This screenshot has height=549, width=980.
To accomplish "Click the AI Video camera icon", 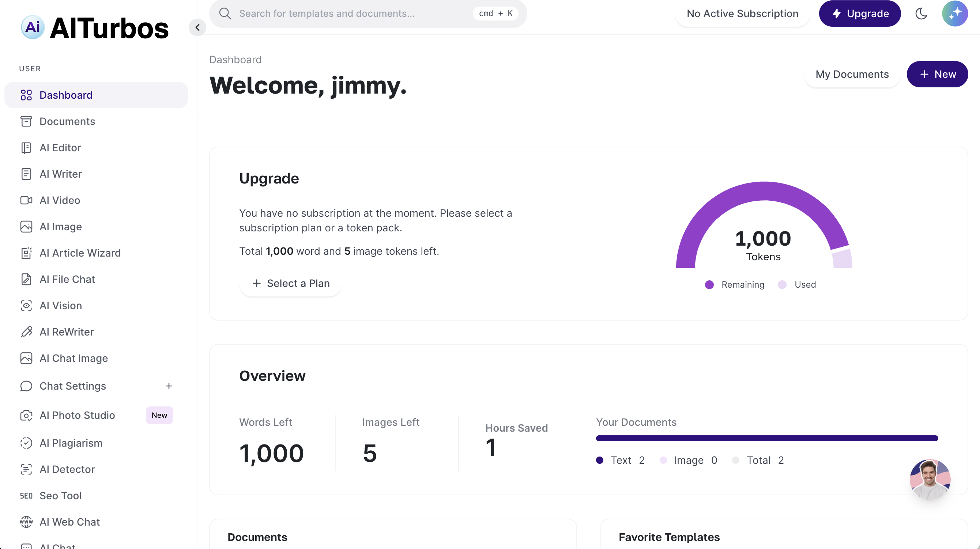I will click(26, 200).
